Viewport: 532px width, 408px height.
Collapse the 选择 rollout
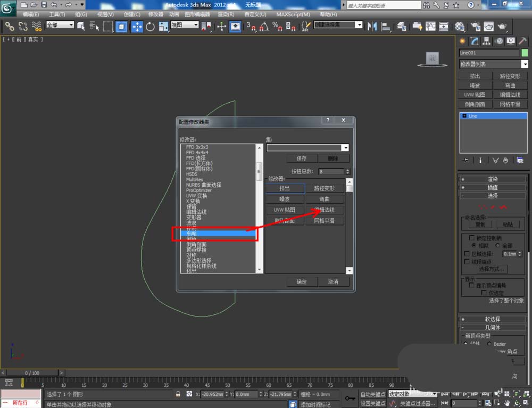tap(493, 196)
